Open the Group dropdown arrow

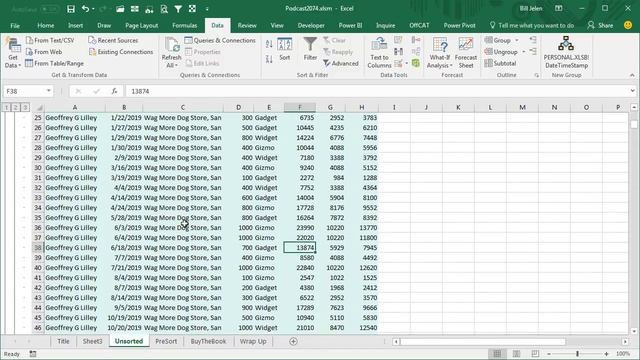(x=517, y=40)
